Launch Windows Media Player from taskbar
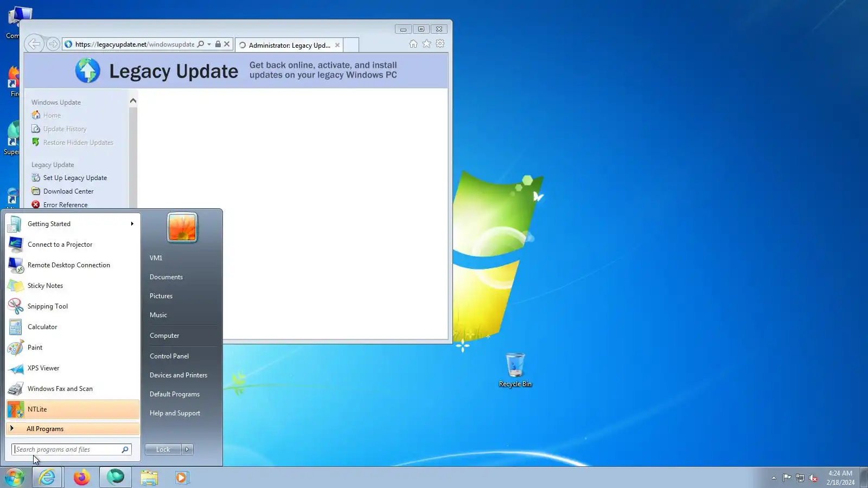Viewport: 868px width, 488px height. pos(182,478)
